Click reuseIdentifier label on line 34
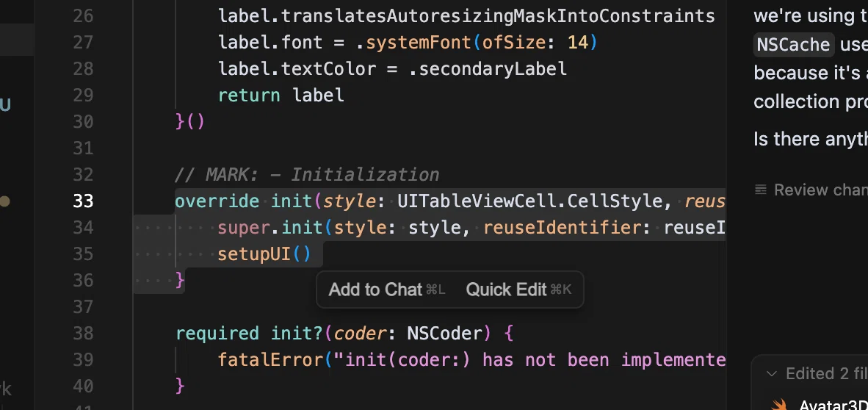The image size is (868, 410). [x=561, y=227]
